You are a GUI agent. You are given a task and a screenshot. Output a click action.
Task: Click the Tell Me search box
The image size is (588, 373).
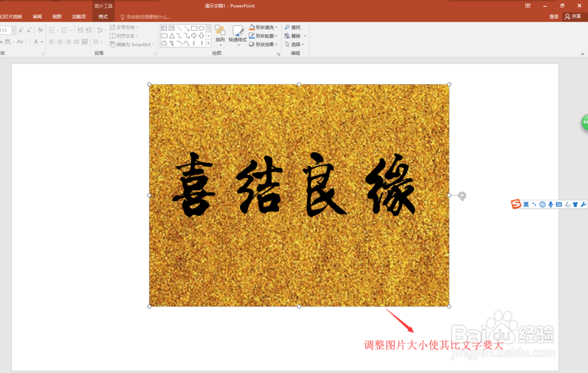[144, 16]
